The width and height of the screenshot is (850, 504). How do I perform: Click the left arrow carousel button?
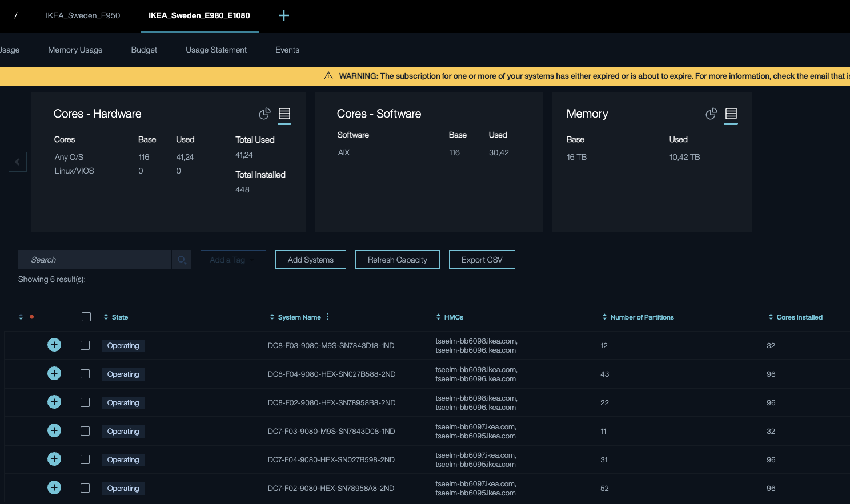tap(18, 162)
